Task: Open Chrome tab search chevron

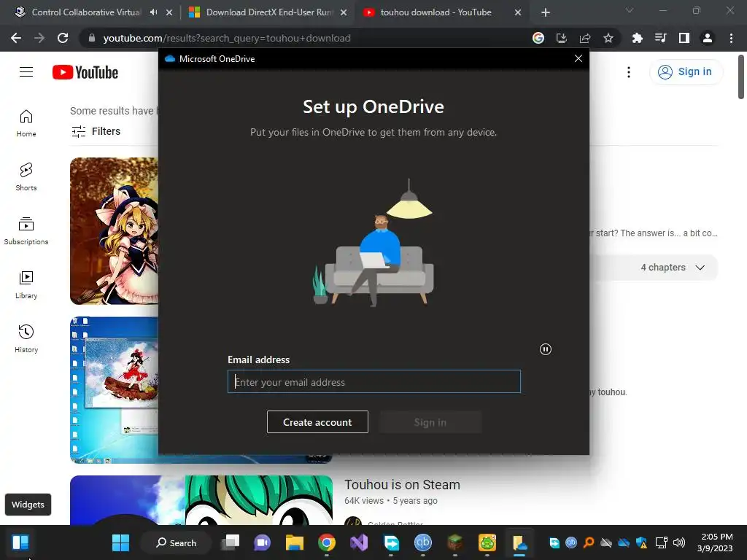Action: (630, 10)
